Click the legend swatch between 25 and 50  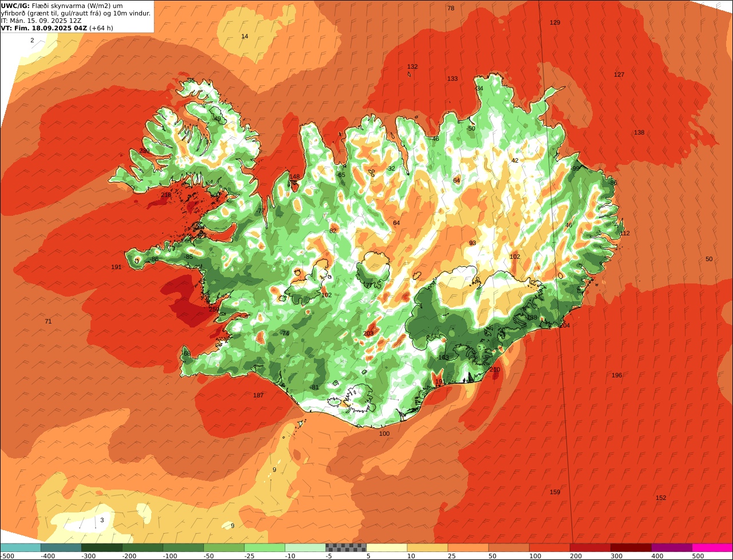[468, 547]
